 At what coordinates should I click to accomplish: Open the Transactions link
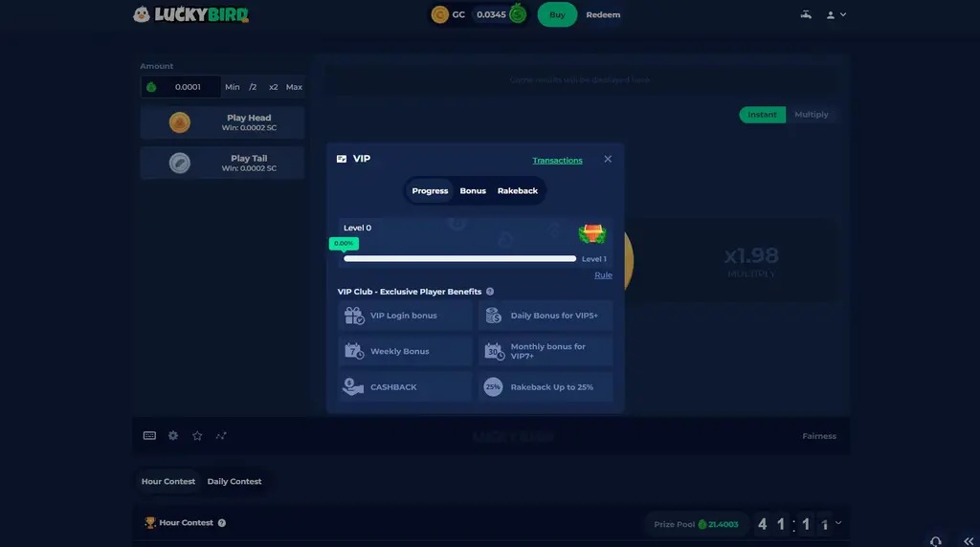558,161
